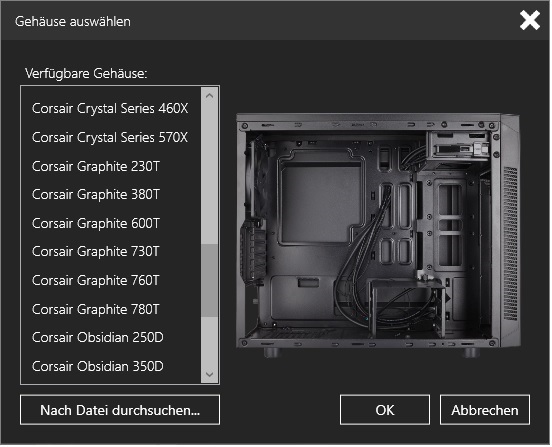Click the scroll up arrow in case list

click(x=210, y=96)
